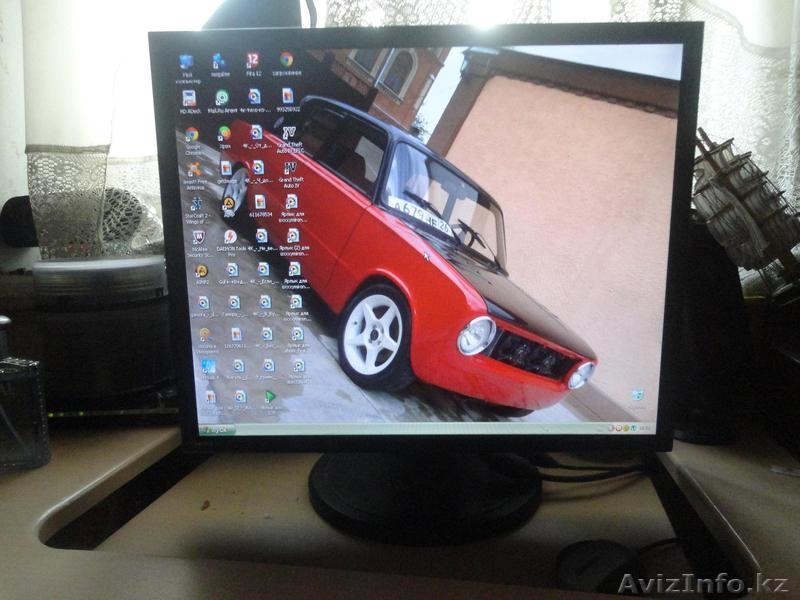Open DAEMON Tools Pro shortcut
Image resolution: width=800 pixels, height=600 pixels.
pos(230,238)
